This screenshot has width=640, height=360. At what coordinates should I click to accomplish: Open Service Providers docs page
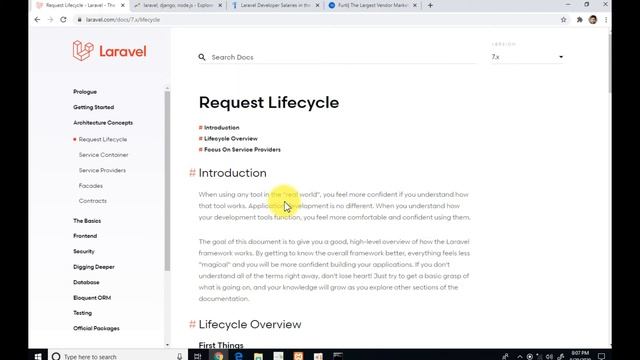coord(102,171)
